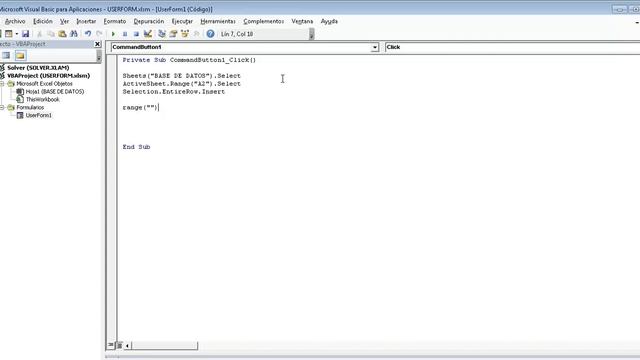
Task: Open the Edición menu
Action: click(x=42, y=21)
